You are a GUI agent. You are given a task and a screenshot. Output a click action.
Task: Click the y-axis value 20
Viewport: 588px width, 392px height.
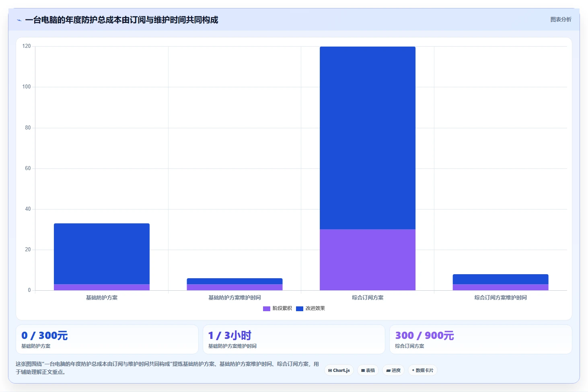pyautogui.click(x=28, y=250)
